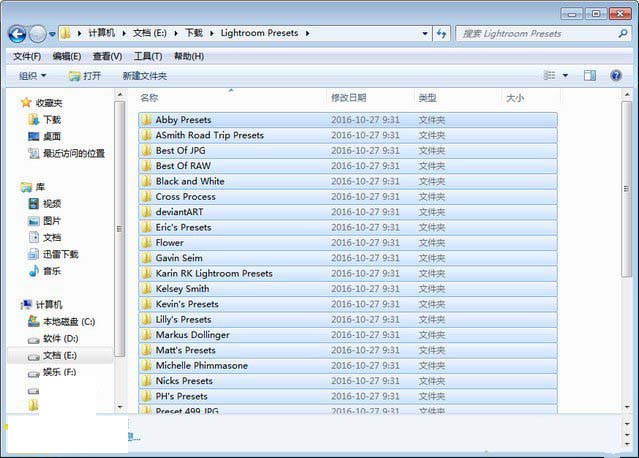639x458 pixels.
Task: Click the deviantART folder icon
Action: (146, 212)
